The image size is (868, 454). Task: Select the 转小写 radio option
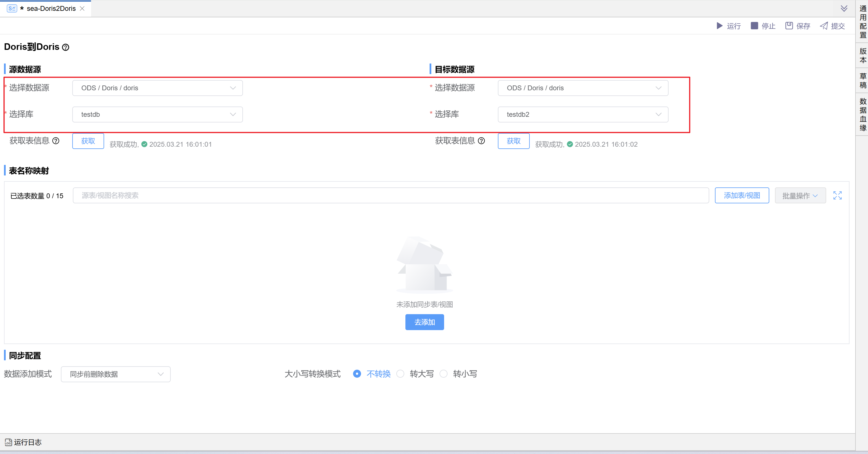tap(444, 374)
